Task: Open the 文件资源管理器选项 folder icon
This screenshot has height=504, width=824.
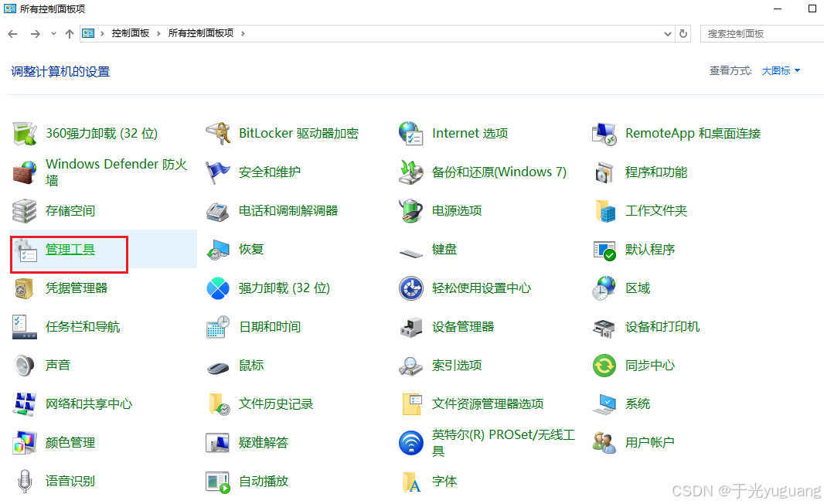Action: click(x=411, y=404)
